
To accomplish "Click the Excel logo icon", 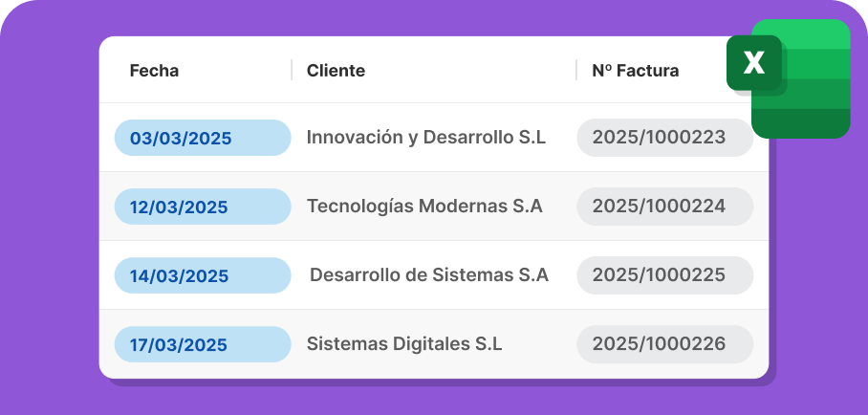I will [x=789, y=78].
